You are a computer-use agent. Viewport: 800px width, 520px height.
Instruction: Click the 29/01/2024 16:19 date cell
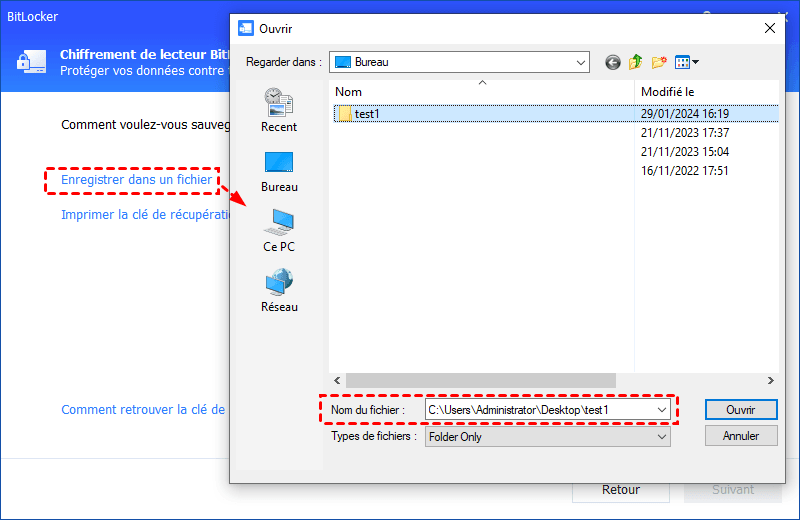tap(685, 114)
